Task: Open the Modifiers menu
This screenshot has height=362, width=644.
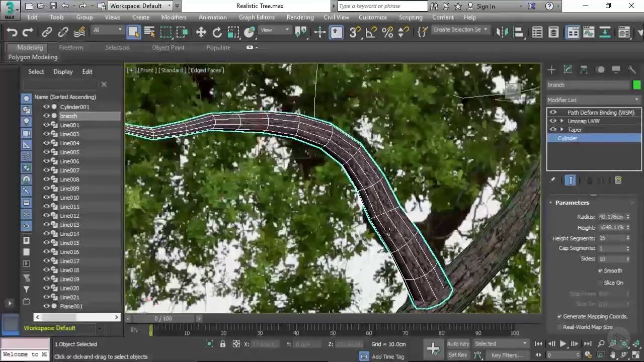Action: click(174, 17)
